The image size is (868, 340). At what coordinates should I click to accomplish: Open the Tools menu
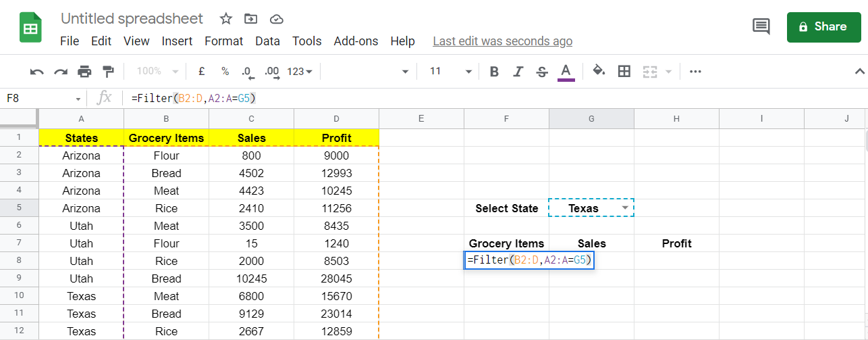[x=307, y=41]
